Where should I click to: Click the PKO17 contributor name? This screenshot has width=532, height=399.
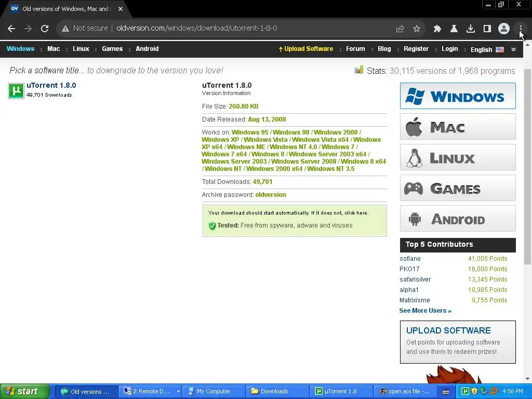(x=409, y=269)
